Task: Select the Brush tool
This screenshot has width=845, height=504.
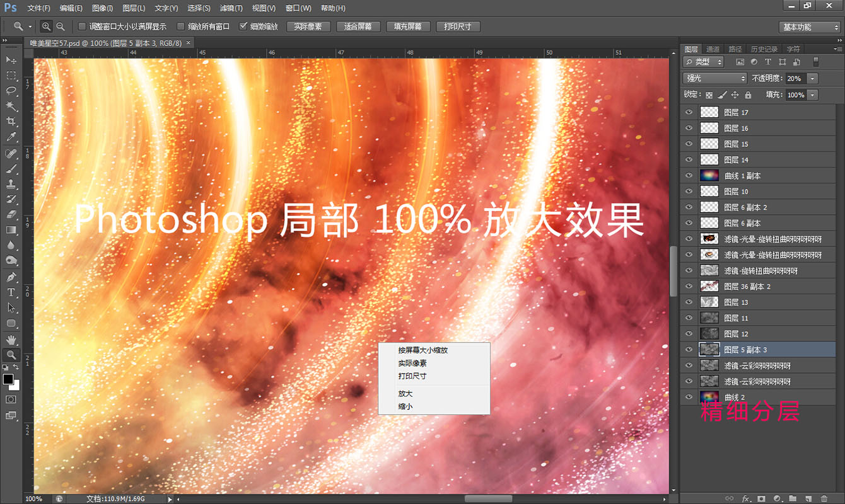Action: pyautogui.click(x=11, y=169)
